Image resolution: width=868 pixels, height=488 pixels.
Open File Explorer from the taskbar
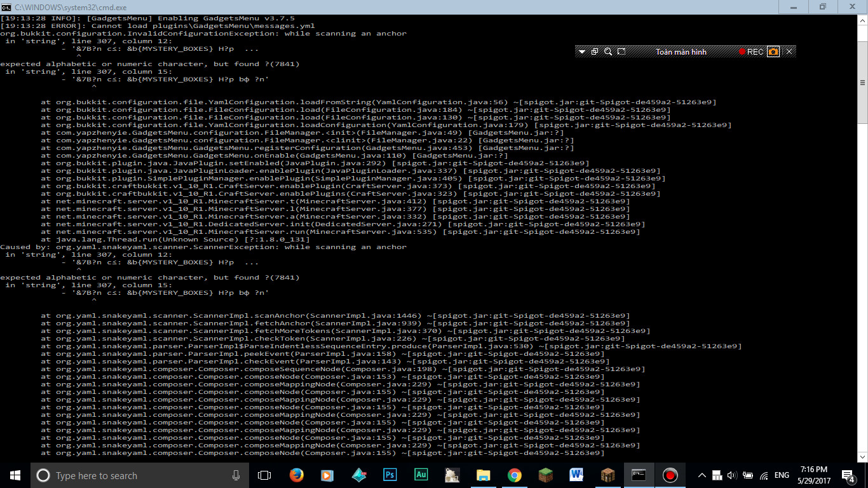point(483,475)
